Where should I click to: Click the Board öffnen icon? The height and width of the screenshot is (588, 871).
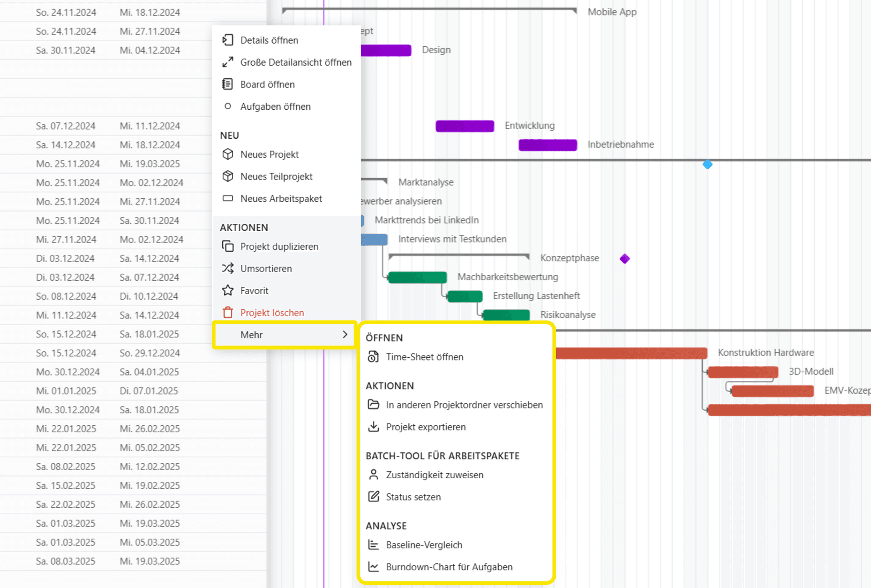228,84
